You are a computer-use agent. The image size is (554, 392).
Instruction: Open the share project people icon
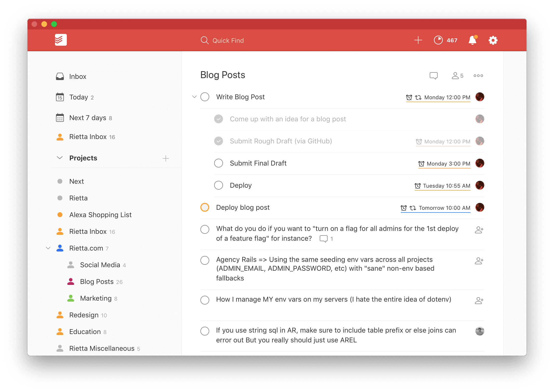click(457, 76)
